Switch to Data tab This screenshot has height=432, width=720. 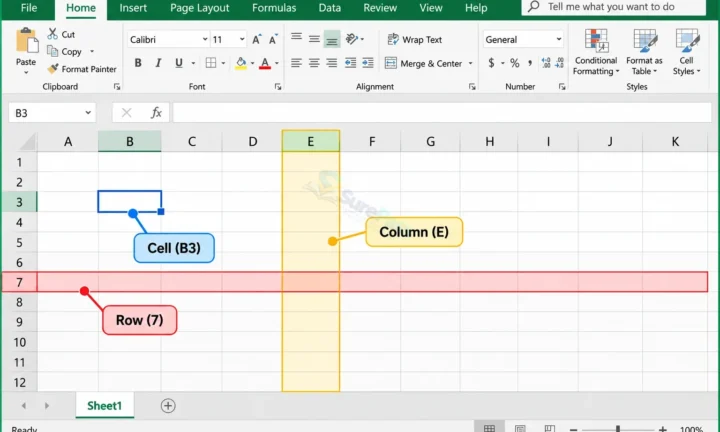pyautogui.click(x=330, y=8)
